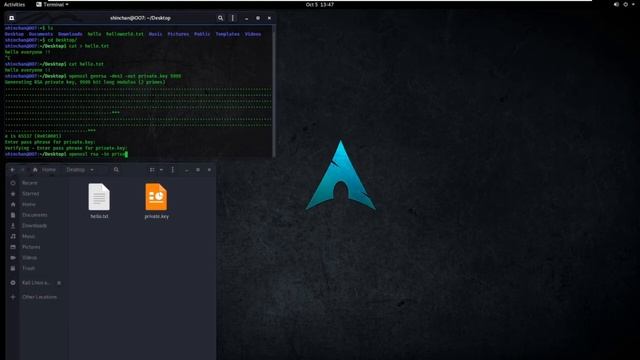Viewport: 640px width, 360px height.
Task: Go back in the Files window
Action: (13, 170)
